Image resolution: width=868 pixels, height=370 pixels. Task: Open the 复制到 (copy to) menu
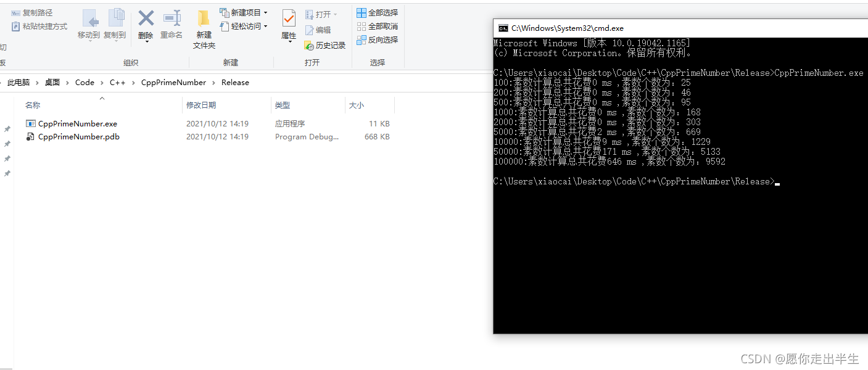click(x=115, y=25)
